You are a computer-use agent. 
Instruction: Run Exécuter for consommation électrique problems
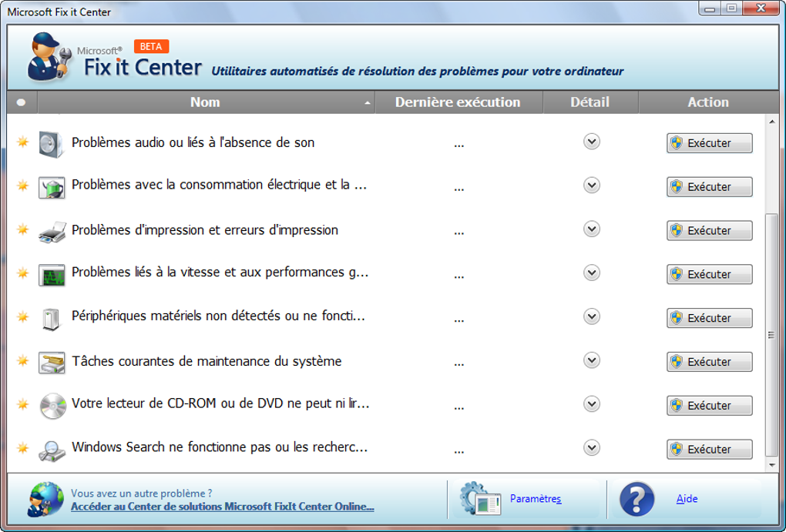709,186
